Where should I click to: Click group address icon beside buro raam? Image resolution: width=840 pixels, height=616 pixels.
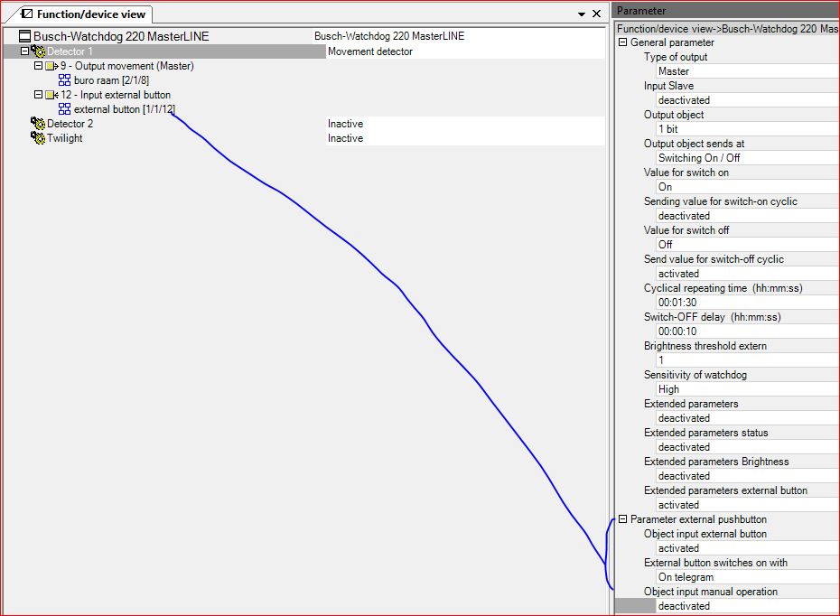64,80
